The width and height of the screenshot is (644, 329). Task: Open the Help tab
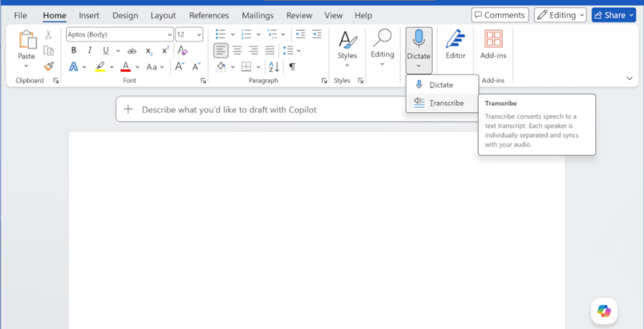coord(363,16)
